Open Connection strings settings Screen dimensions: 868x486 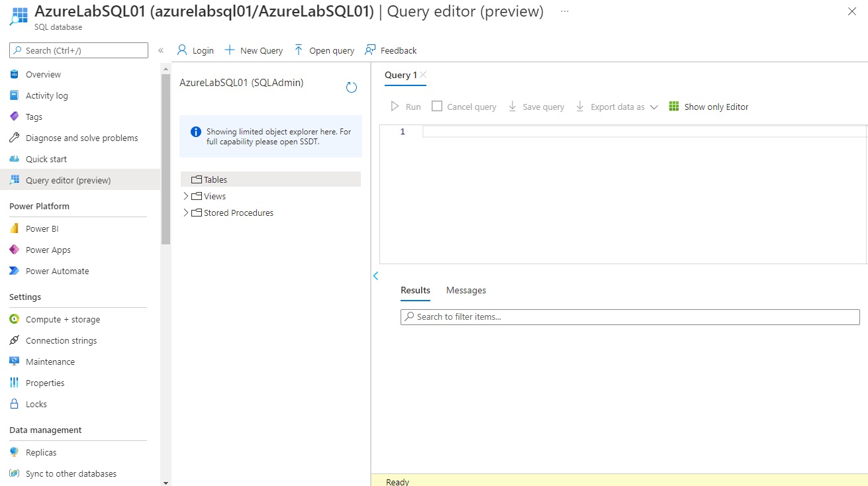(x=62, y=340)
